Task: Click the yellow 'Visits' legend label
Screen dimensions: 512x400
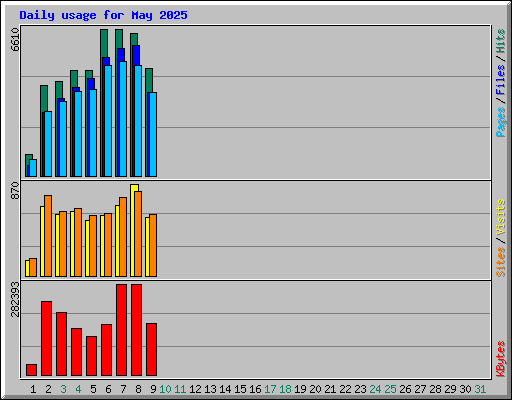Action: pyautogui.click(x=501, y=217)
